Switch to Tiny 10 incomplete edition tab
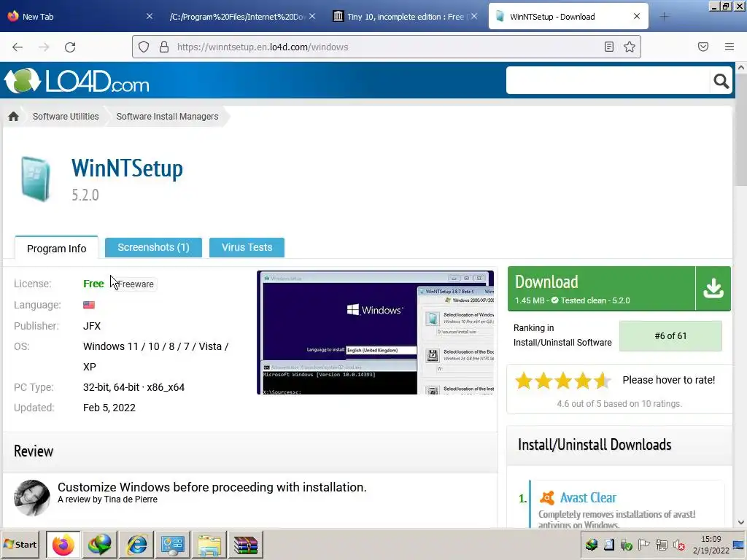This screenshot has width=747, height=560. (x=405, y=16)
